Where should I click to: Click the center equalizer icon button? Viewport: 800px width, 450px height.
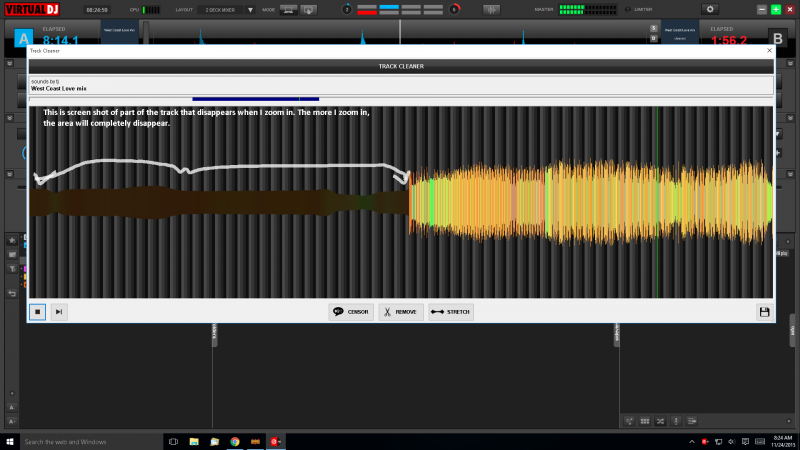(x=491, y=9)
